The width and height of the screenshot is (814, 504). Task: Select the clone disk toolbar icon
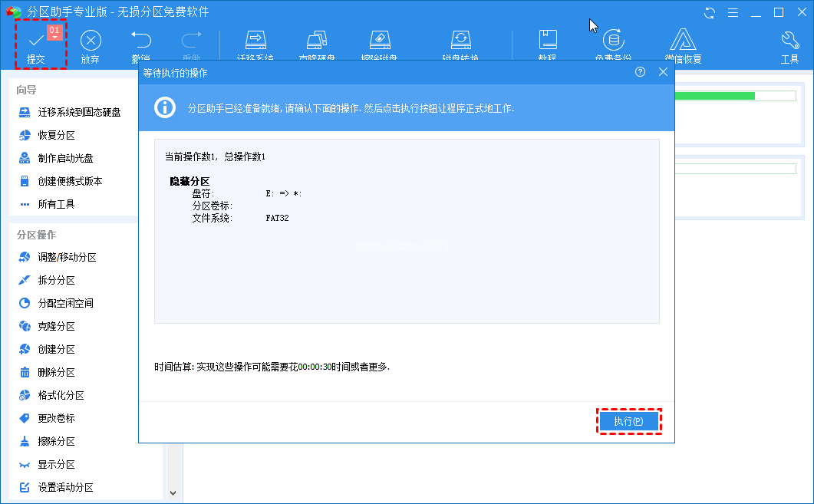coord(317,41)
